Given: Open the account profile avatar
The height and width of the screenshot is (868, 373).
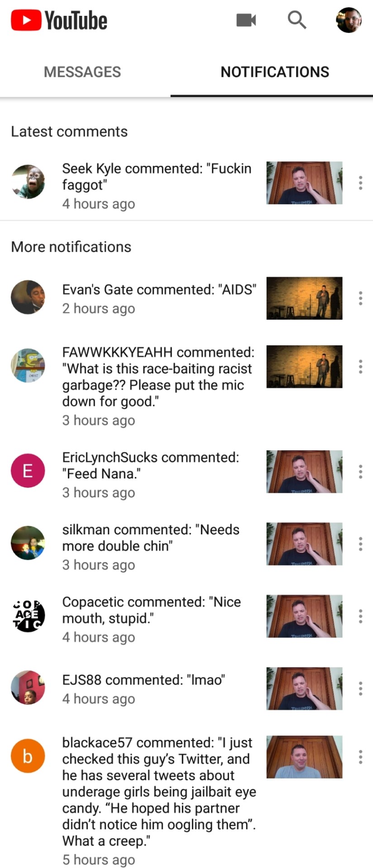Looking at the screenshot, I should point(349,20).
